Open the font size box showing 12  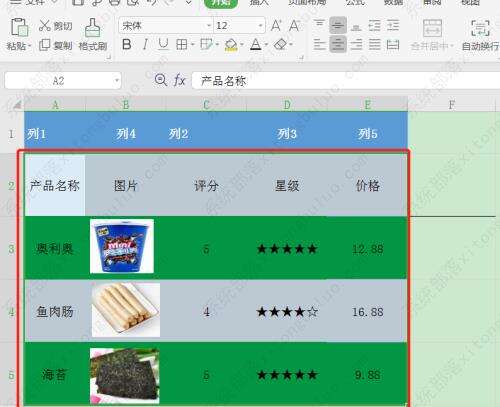[x=239, y=26]
